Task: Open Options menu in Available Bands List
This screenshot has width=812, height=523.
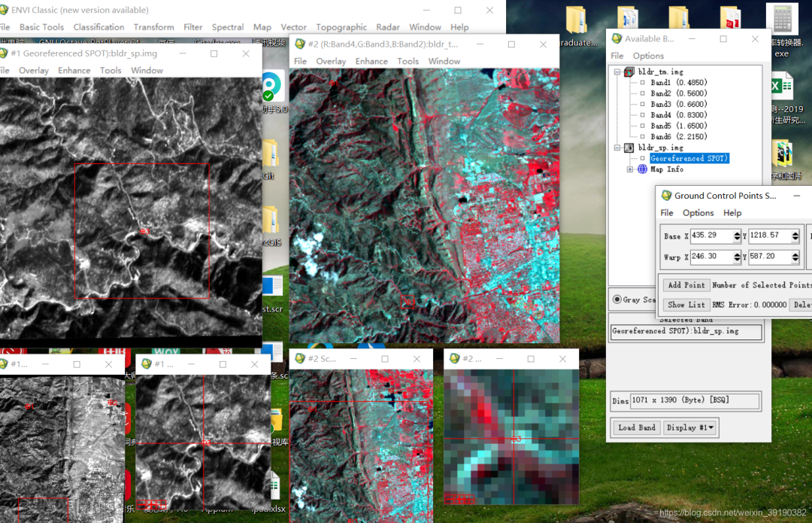Action: click(648, 56)
